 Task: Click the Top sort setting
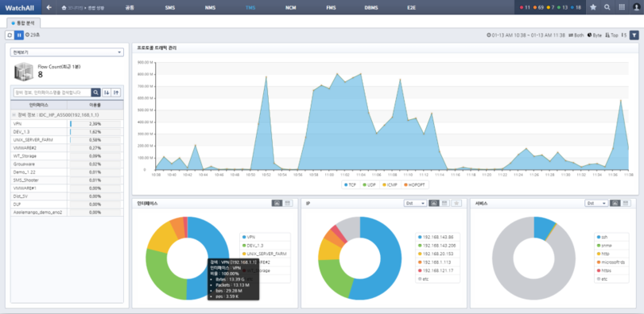click(x=612, y=35)
